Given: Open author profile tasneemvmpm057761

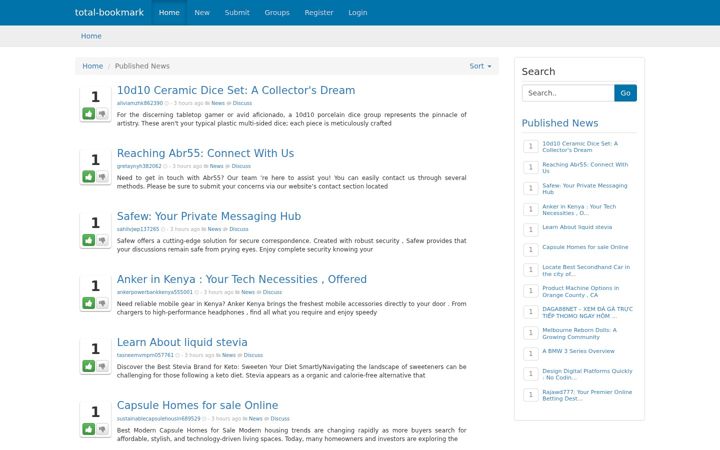Looking at the screenshot, I should 145,355.
